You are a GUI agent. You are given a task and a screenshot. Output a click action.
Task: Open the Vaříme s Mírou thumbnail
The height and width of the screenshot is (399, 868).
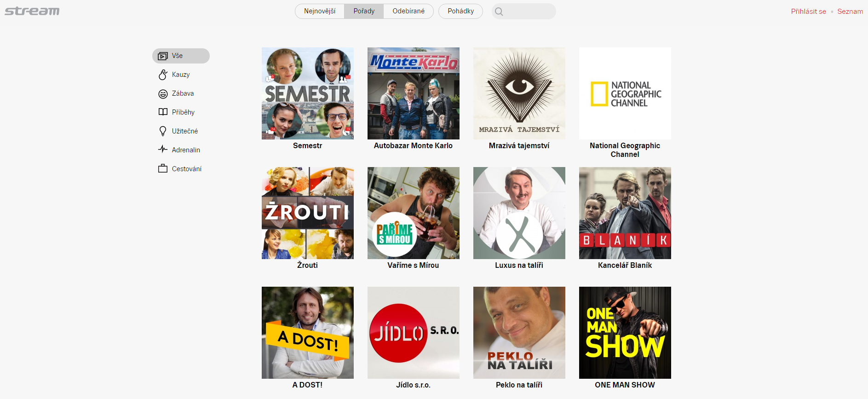click(414, 213)
